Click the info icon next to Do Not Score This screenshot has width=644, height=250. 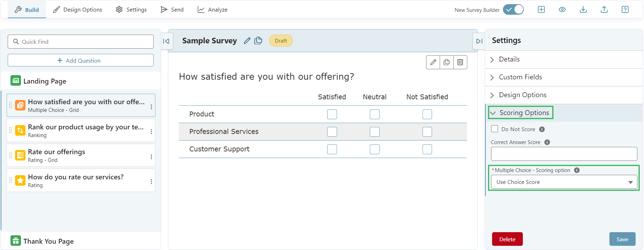[x=542, y=129]
